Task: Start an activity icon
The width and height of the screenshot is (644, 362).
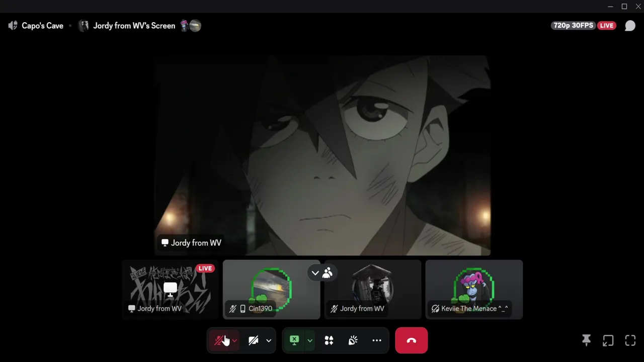Action: 329,340
